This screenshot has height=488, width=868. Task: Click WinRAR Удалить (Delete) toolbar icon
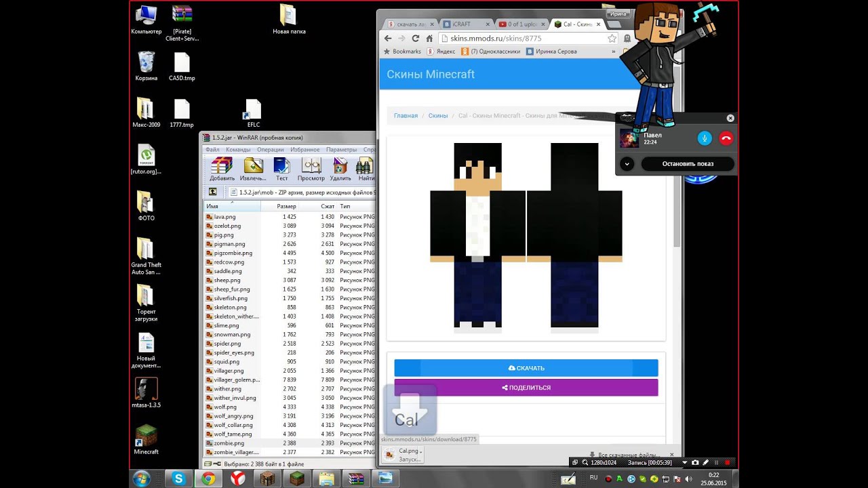click(x=340, y=169)
